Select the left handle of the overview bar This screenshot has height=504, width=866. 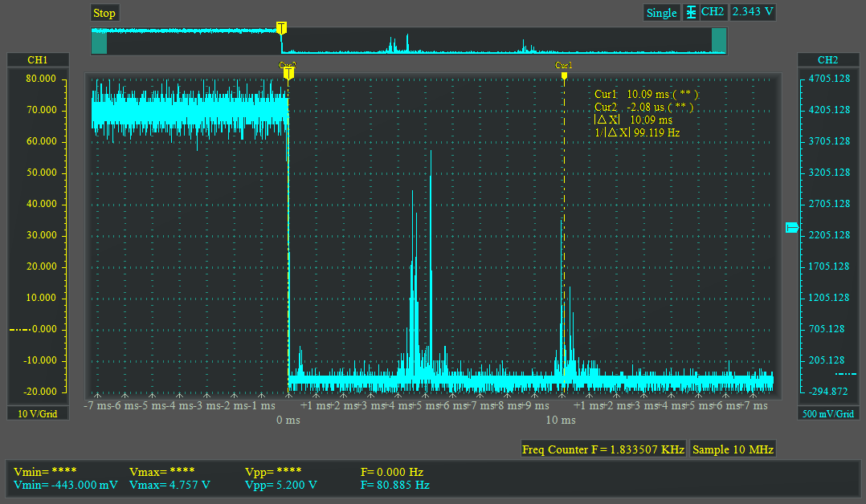pos(100,42)
